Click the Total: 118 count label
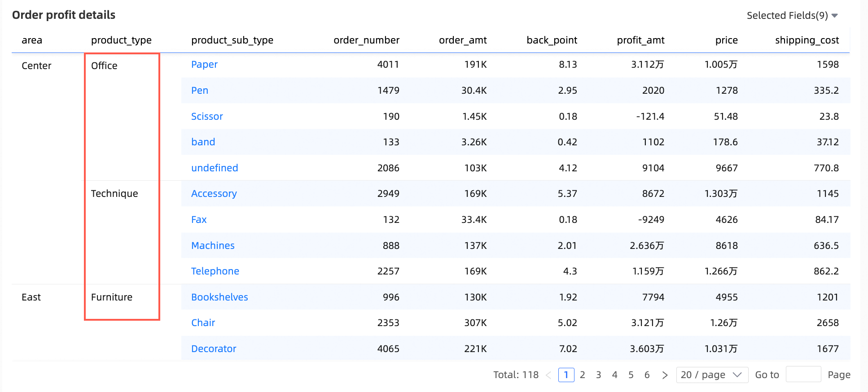Screen dimensions: 868x392 click(x=516, y=375)
